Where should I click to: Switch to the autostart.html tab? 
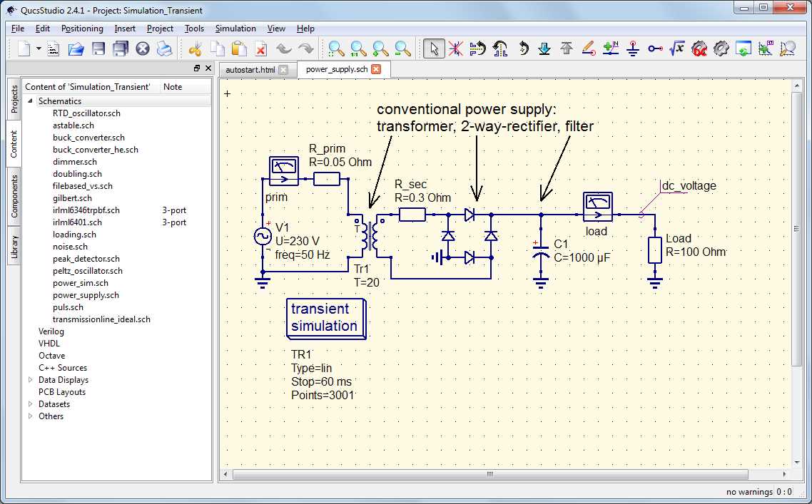tap(250, 70)
